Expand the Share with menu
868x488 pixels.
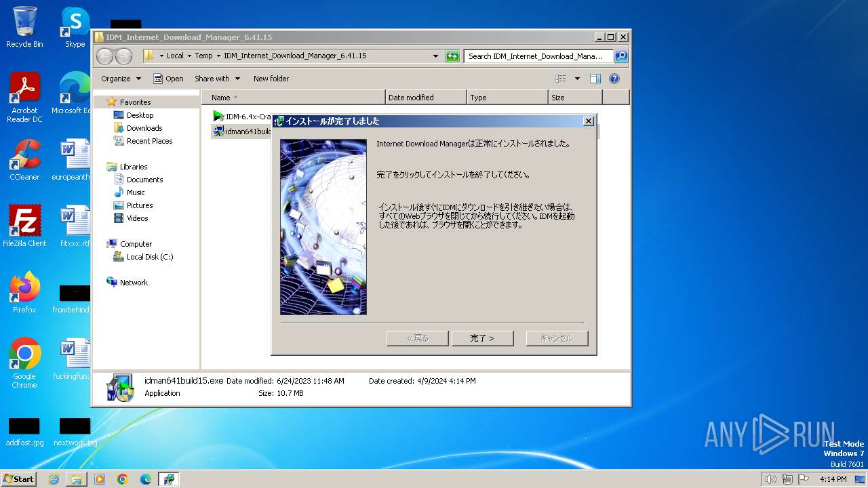point(217,79)
